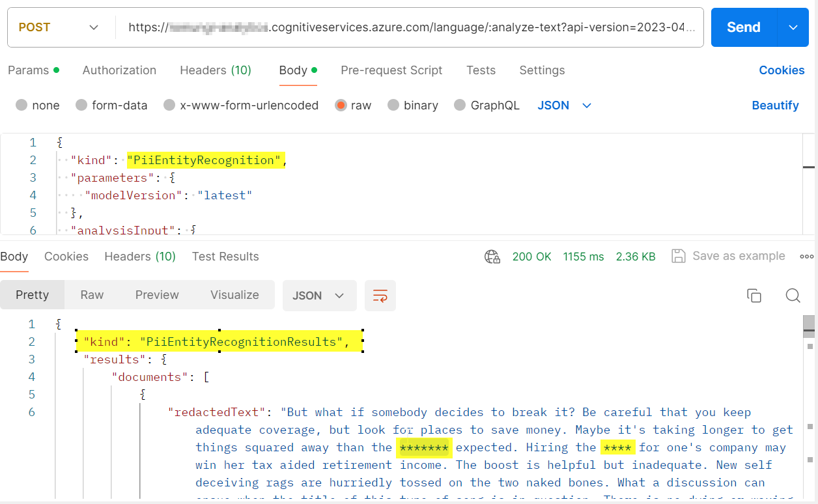Open the response options ellipsis menu
Viewport: 818px width, 504px height.
tap(806, 257)
